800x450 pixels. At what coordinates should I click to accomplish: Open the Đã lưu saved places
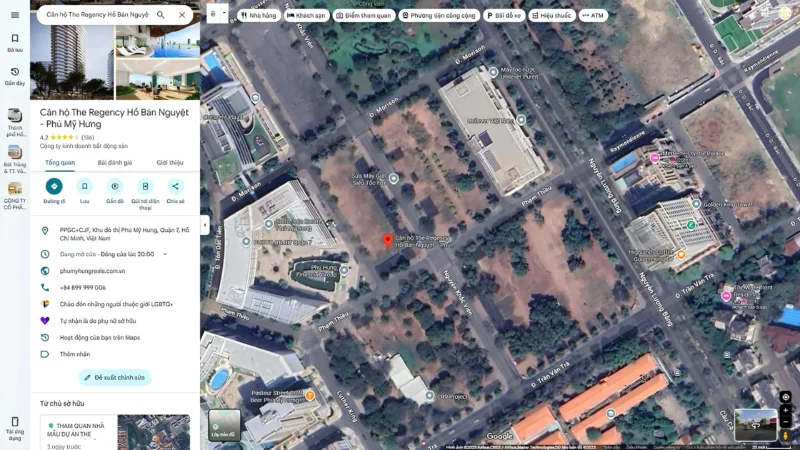(x=14, y=42)
